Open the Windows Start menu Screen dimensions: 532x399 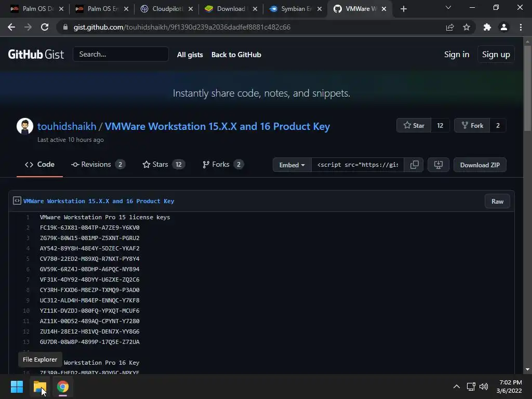click(x=17, y=387)
